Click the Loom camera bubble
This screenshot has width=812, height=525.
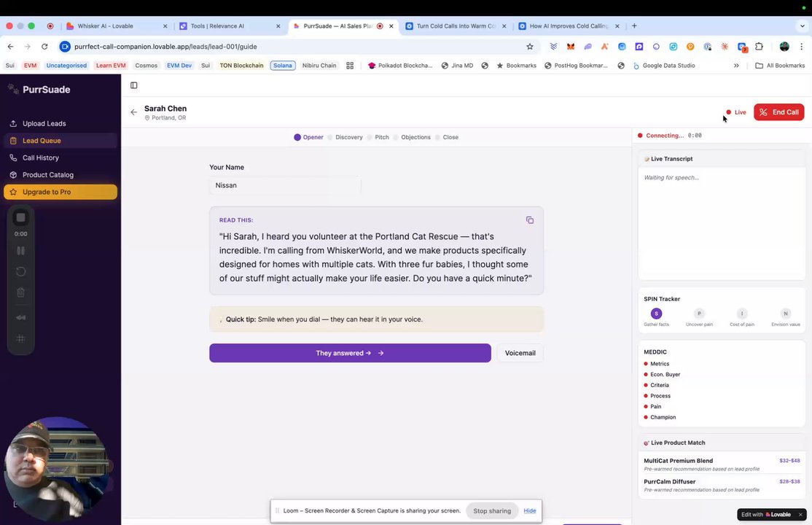pyautogui.click(x=56, y=469)
